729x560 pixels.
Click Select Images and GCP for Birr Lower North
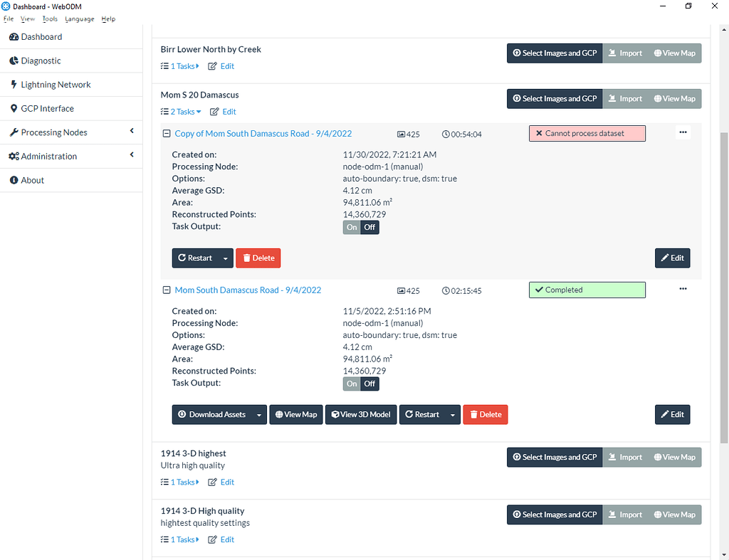[554, 53]
